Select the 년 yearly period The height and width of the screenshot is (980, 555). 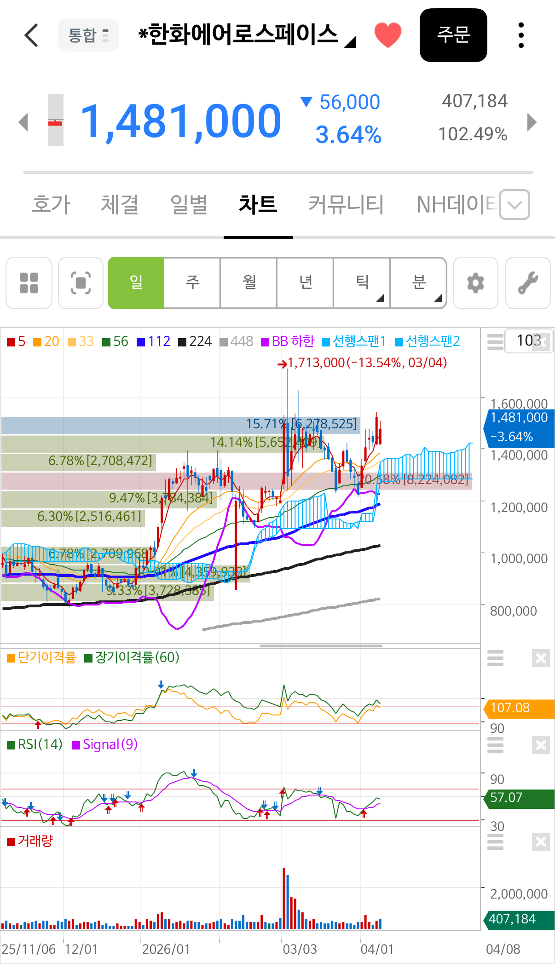(306, 282)
